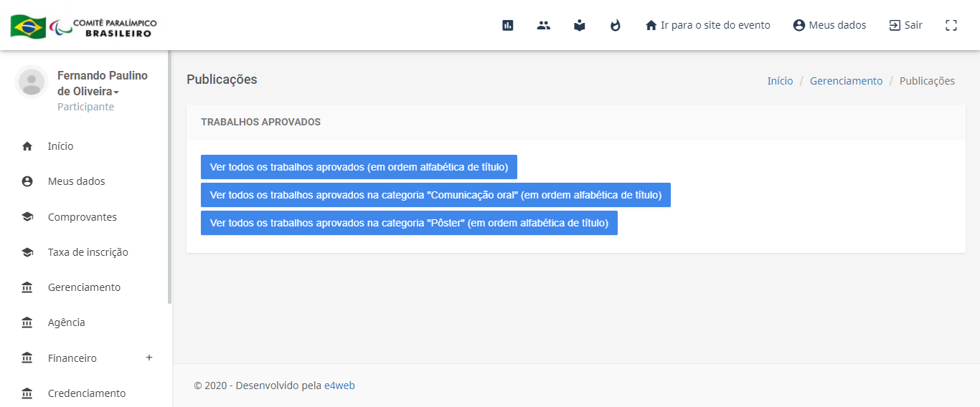Open Início in the sidebar menu
980x407 pixels.
click(60, 146)
